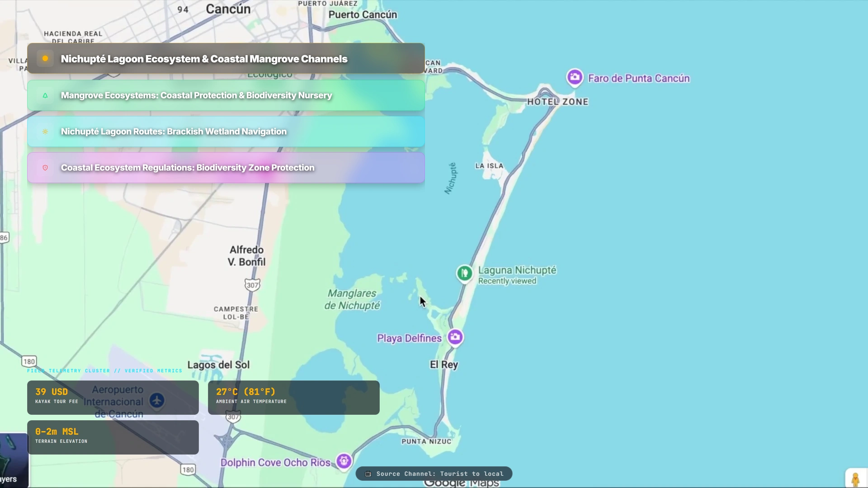Click the green tree icon in Mangrove Ecosystems card
The height and width of the screenshot is (488, 868).
tap(45, 95)
